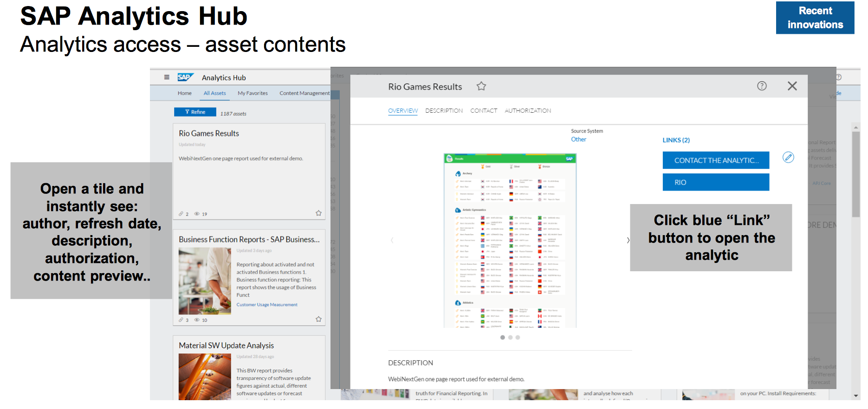Show next preview image with right chevron

coord(628,240)
